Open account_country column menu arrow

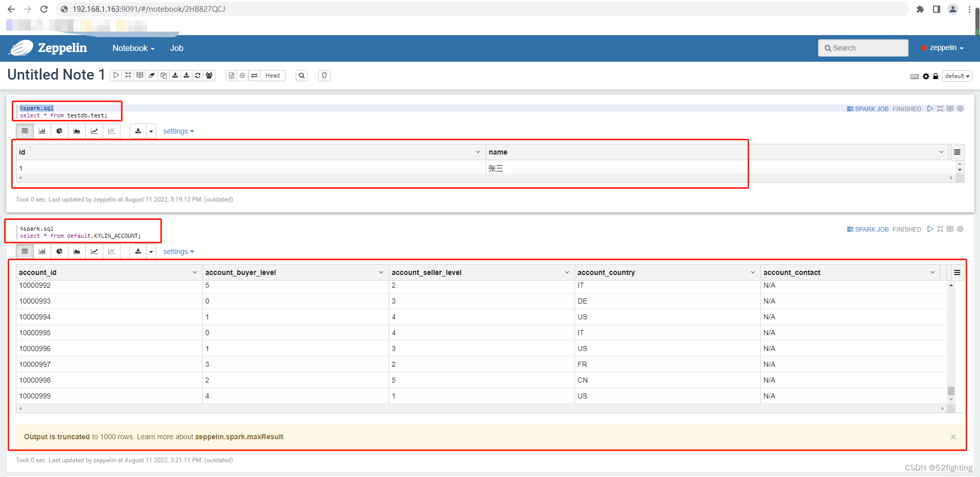(x=753, y=272)
